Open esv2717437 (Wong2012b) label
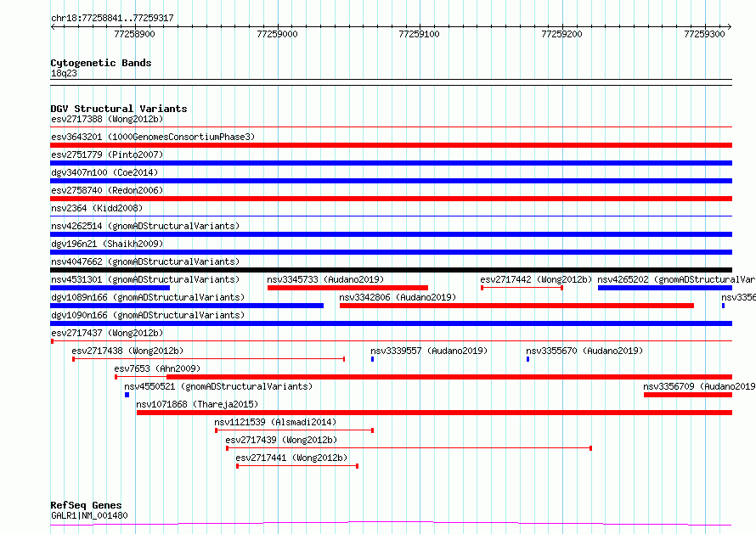Image resolution: width=756 pixels, height=534 pixels. click(x=107, y=333)
